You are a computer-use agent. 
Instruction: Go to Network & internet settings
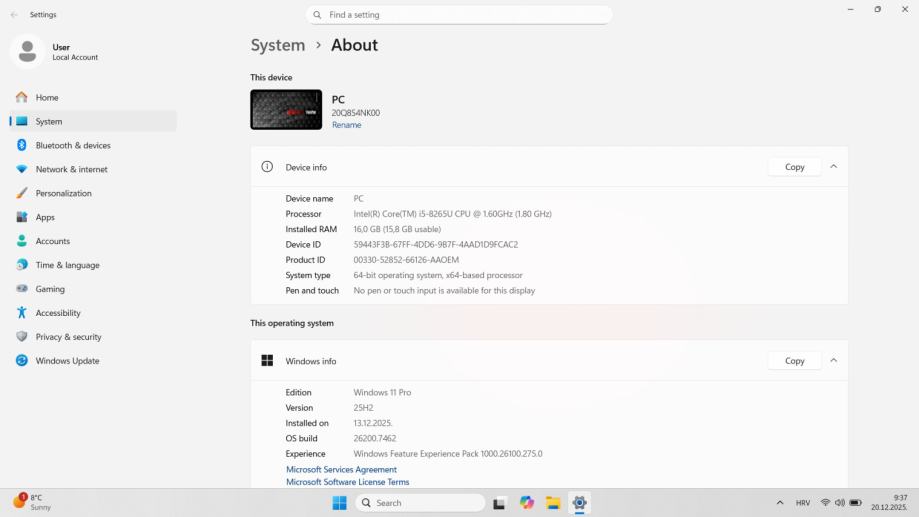(x=93, y=169)
